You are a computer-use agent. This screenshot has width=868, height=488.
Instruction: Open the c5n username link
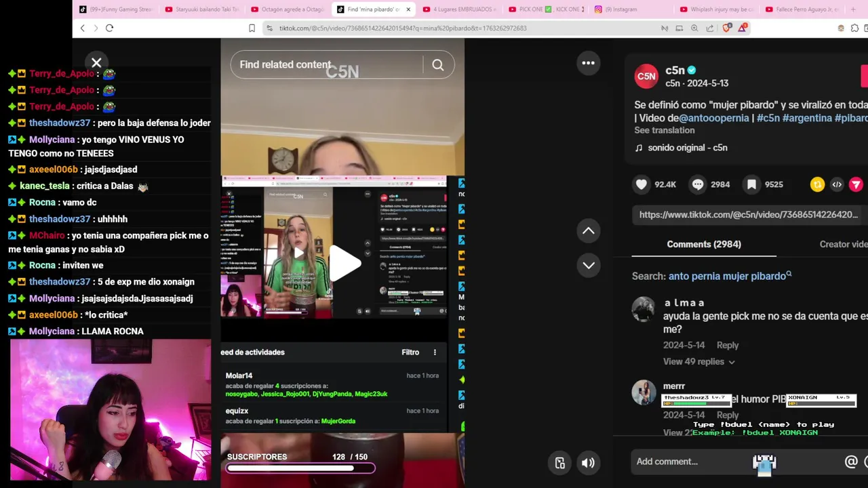pyautogui.click(x=675, y=70)
